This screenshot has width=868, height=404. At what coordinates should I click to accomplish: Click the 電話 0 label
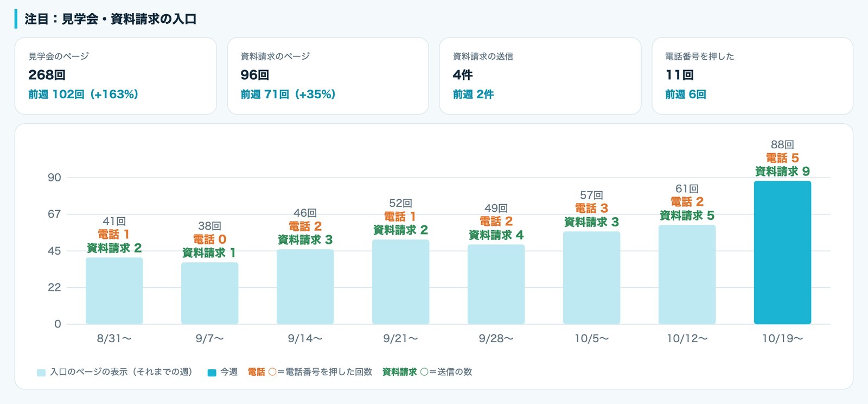[x=209, y=239]
